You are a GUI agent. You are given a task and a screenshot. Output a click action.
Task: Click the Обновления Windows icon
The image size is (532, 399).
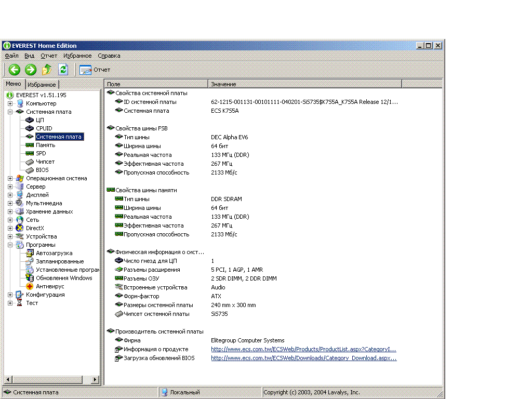pyautogui.click(x=30, y=278)
